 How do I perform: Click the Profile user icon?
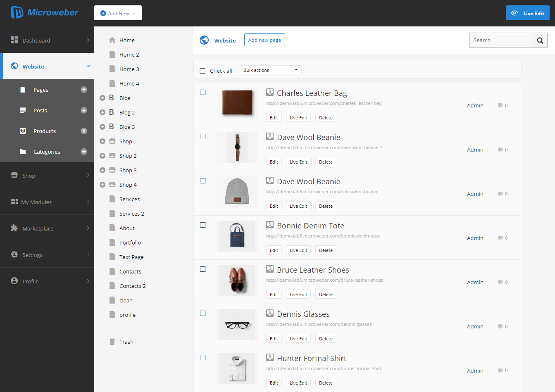pyautogui.click(x=14, y=280)
